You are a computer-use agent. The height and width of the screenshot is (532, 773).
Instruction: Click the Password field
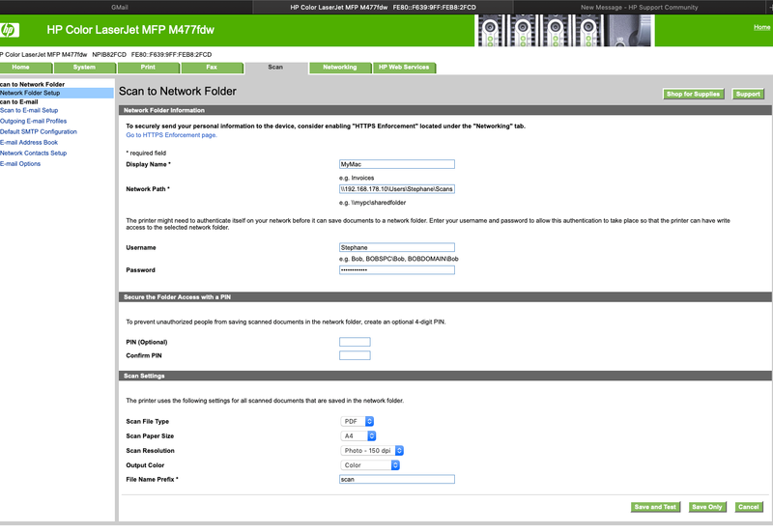[397, 270]
